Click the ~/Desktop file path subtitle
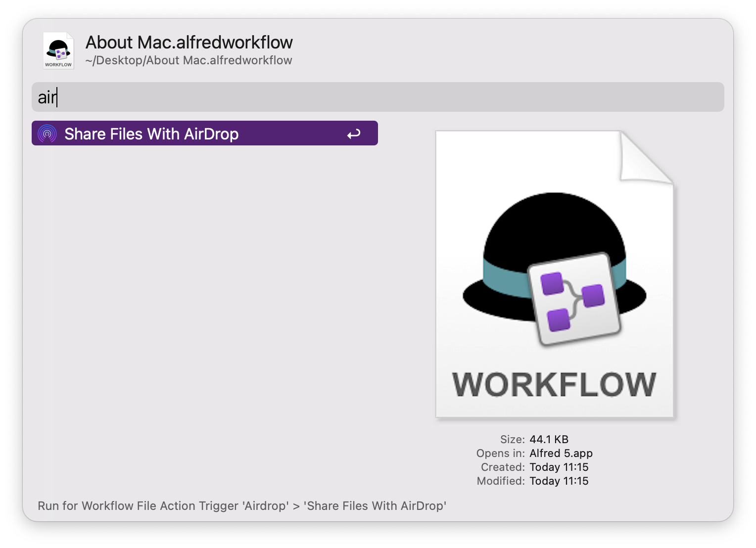 [189, 60]
